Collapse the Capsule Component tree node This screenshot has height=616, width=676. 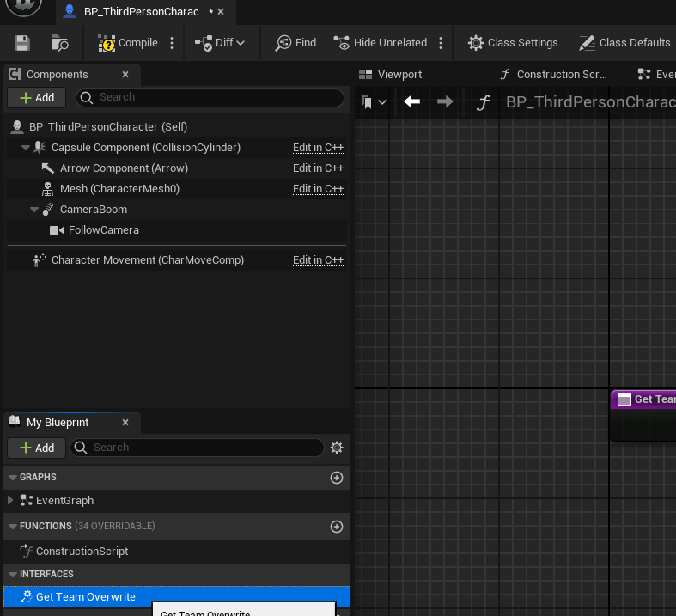[x=26, y=148]
